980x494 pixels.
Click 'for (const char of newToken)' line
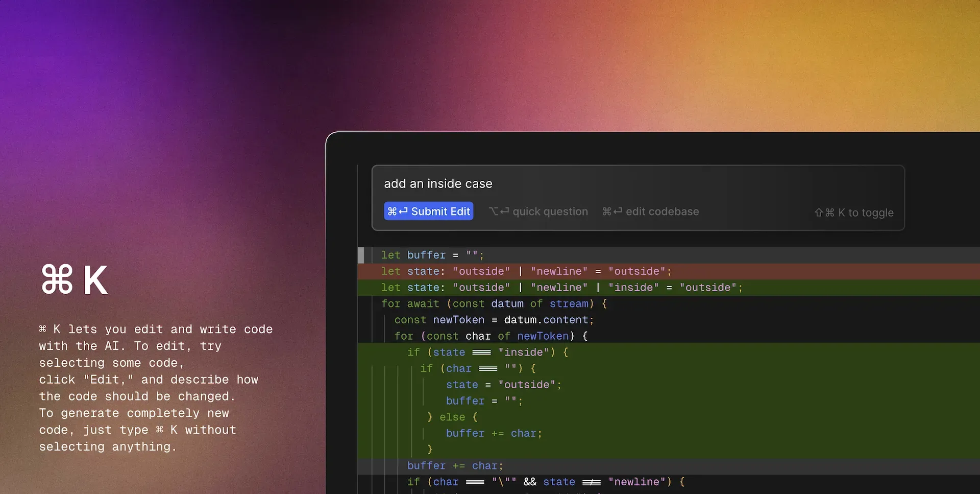491,336
